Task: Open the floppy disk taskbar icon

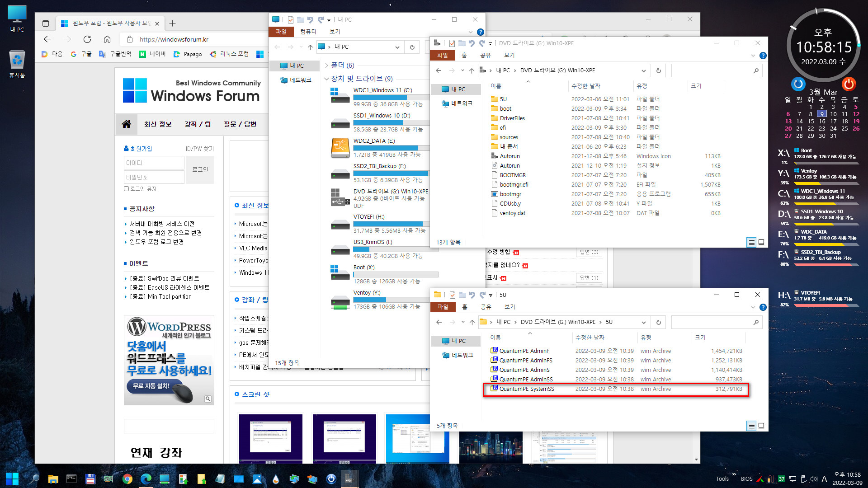Action: point(90,479)
